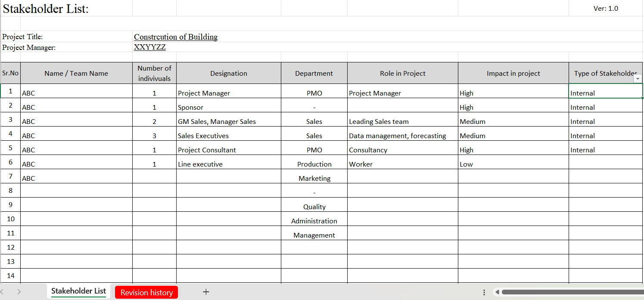Open the three-dot overflow menu near the scrollbar
Screen dimensions: 644x300
(x=485, y=292)
